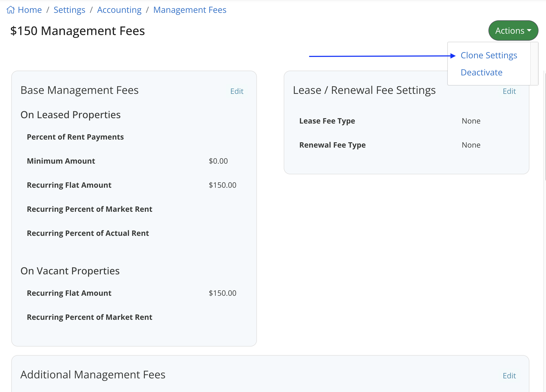Select the Lease Fee Type value None
This screenshot has width=546, height=392.
tap(471, 121)
